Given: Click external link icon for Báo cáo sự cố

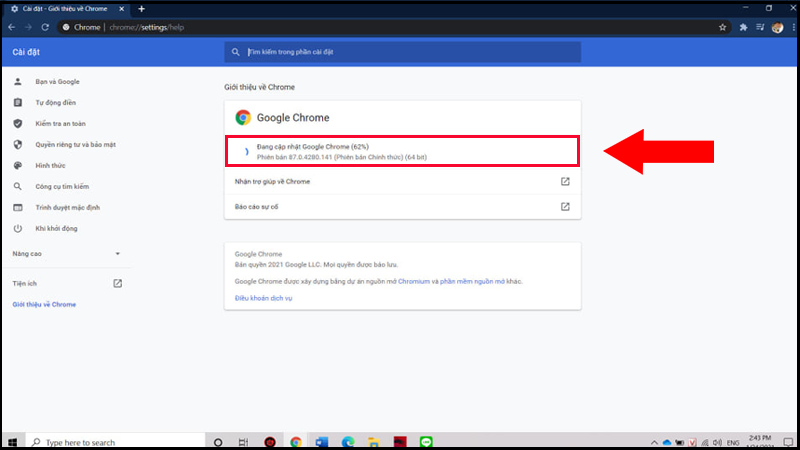Looking at the screenshot, I should pyautogui.click(x=565, y=207).
